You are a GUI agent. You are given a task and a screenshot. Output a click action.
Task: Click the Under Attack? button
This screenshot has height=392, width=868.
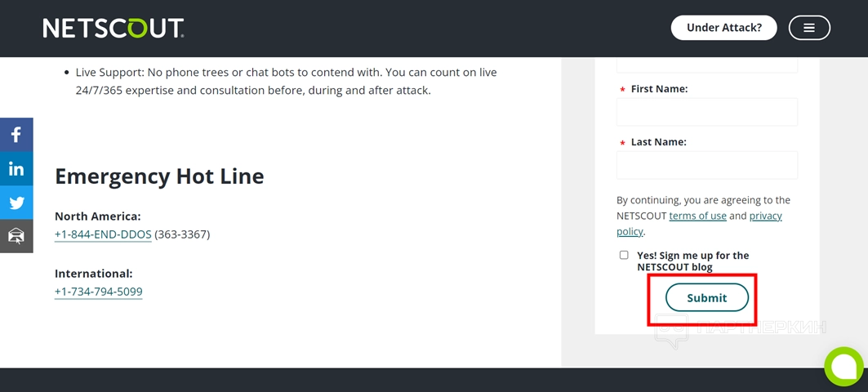(x=723, y=28)
